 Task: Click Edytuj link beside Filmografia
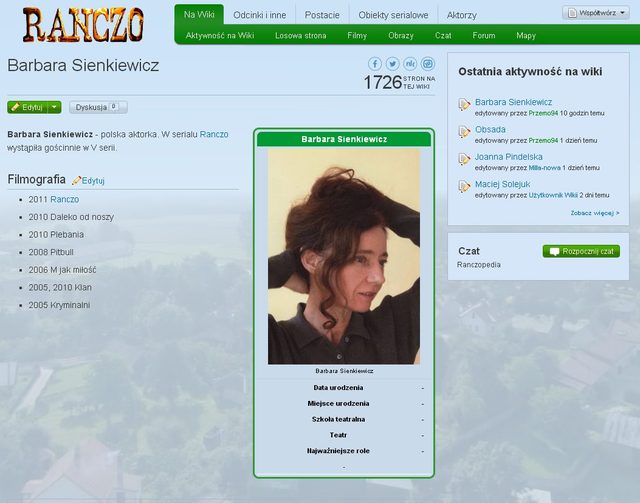click(93, 180)
